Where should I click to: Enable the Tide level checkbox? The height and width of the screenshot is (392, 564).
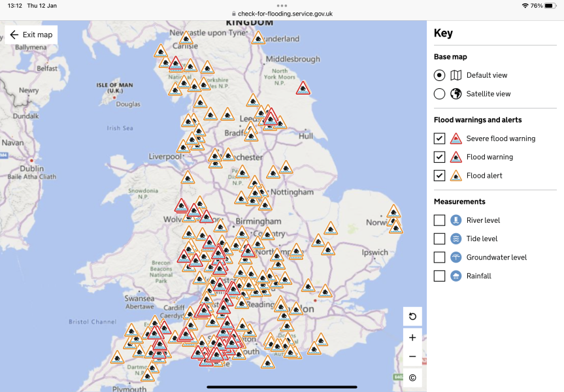pyautogui.click(x=439, y=239)
